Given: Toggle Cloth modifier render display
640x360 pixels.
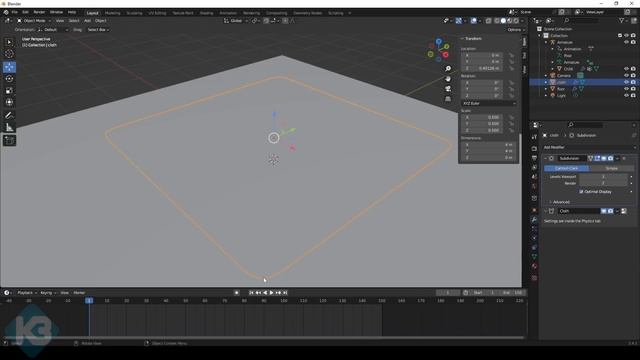Looking at the screenshot, I should [x=610, y=211].
